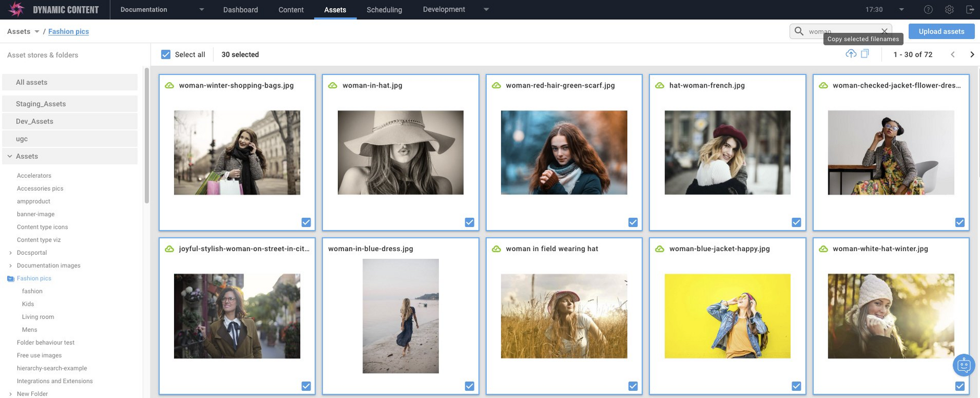Image resolution: width=980 pixels, height=398 pixels.
Task: Deselect woman-in-blue-dress.jpg checkbox
Action: click(x=469, y=386)
